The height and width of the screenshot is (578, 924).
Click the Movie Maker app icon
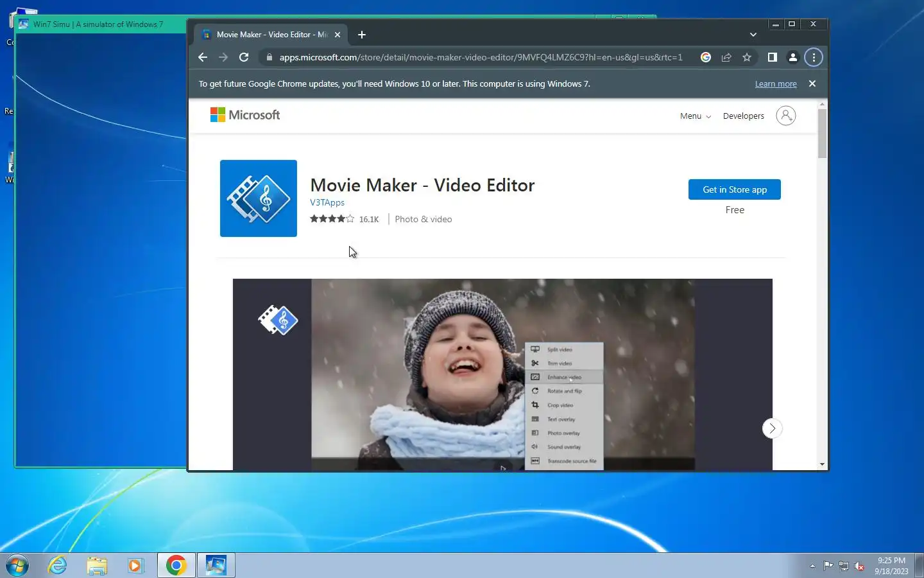259,198
